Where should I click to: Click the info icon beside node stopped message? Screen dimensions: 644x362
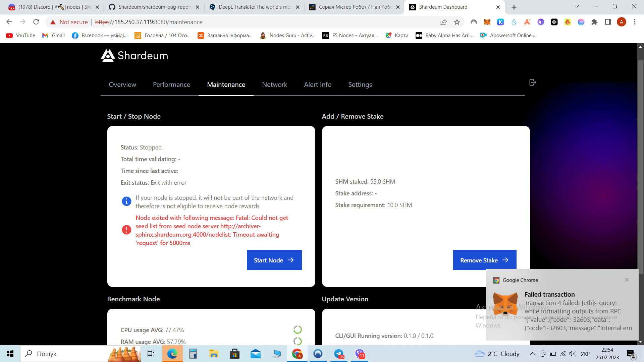point(126,201)
